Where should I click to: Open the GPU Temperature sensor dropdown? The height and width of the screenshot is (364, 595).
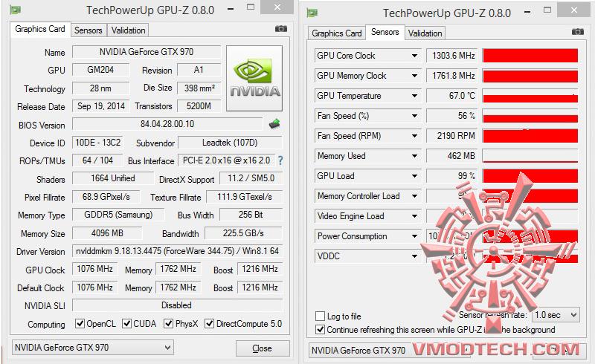414,96
